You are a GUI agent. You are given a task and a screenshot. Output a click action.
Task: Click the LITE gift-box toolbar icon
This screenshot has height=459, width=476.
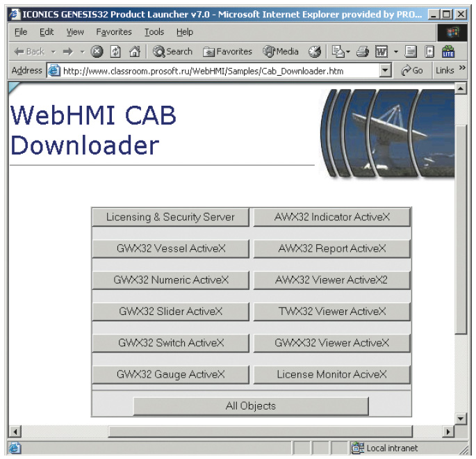(448, 51)
